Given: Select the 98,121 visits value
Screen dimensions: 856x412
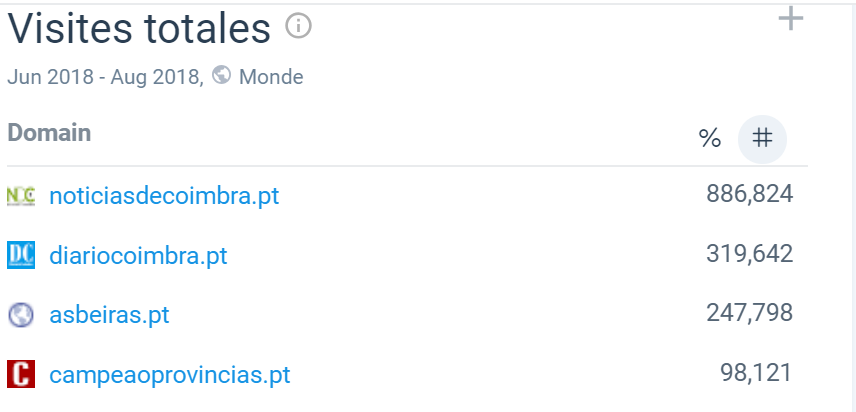Looking at the screenshot, I should (x=756, y=373).
